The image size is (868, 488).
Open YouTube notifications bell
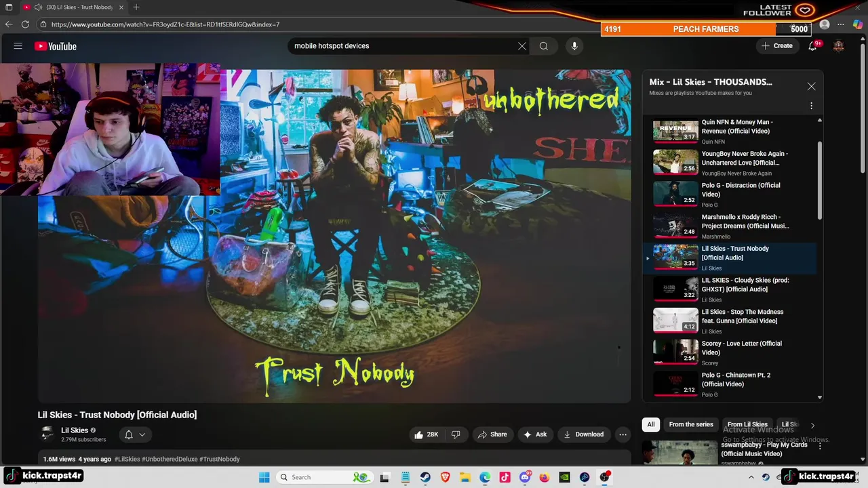point(813,46)
